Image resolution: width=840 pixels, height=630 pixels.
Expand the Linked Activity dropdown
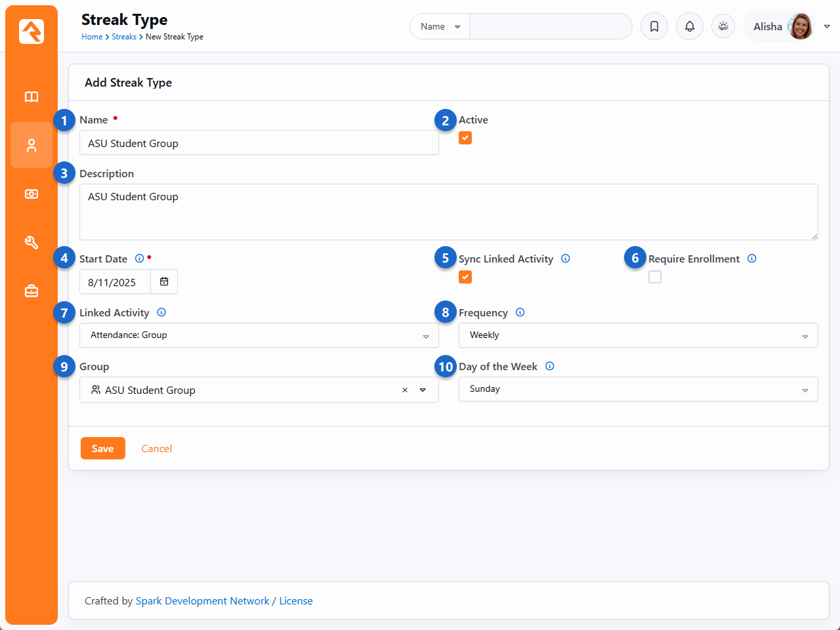(259, 335)
